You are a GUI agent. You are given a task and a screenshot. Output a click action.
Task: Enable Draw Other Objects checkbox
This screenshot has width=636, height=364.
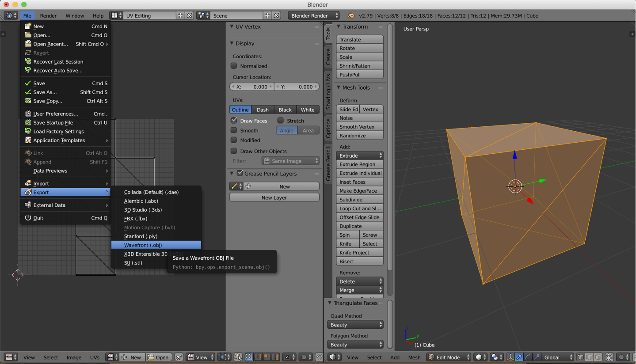coord(234,151)
